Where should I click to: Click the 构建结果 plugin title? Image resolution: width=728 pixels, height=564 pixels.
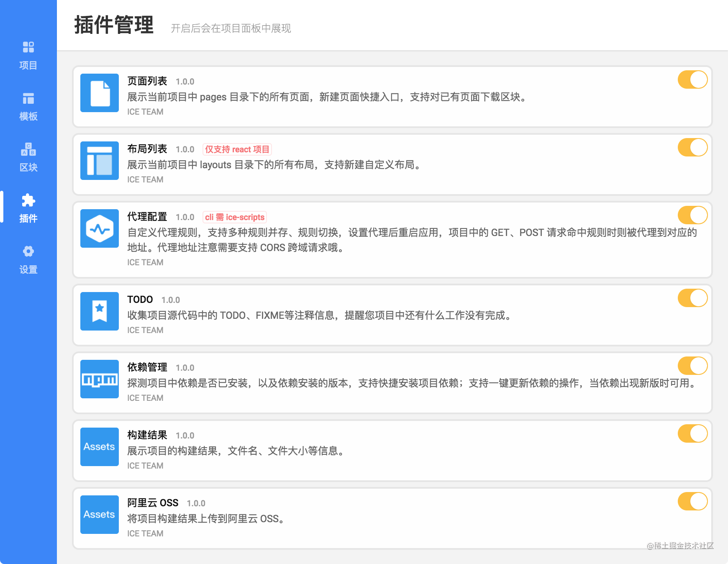pos(147,435)
